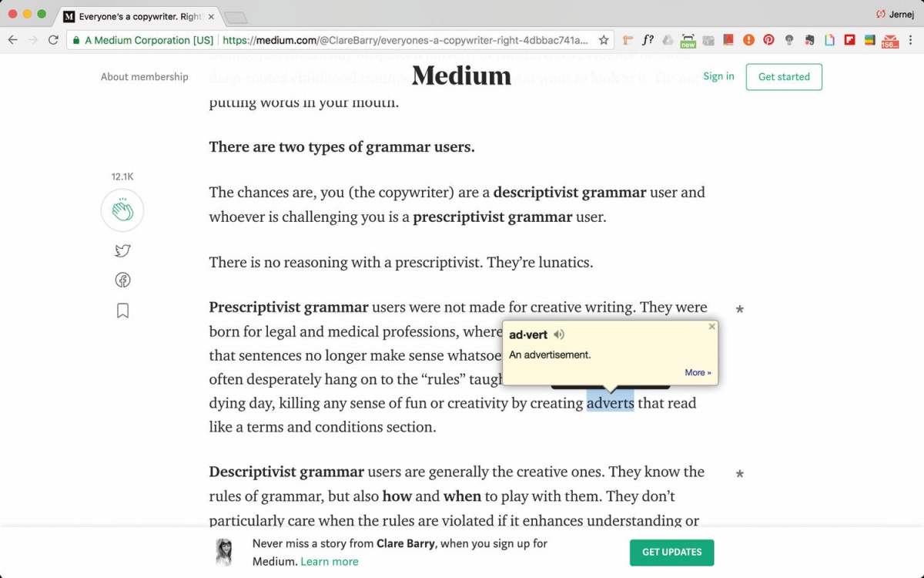Click the 'An advertisement.' definition text

(x=550, y=355)
